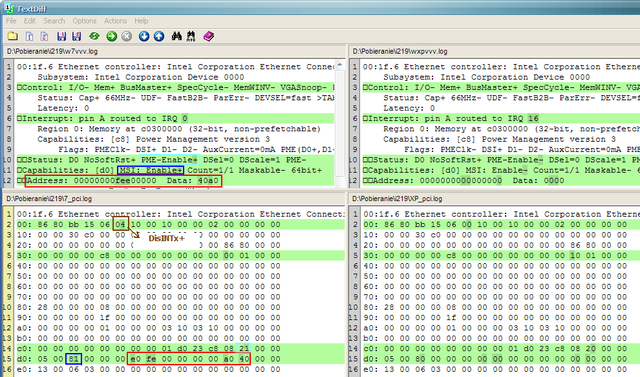Click line number 15 gutter in 7_pci.log
Viewport: 640px width, 377px height.
coord(8,359)
